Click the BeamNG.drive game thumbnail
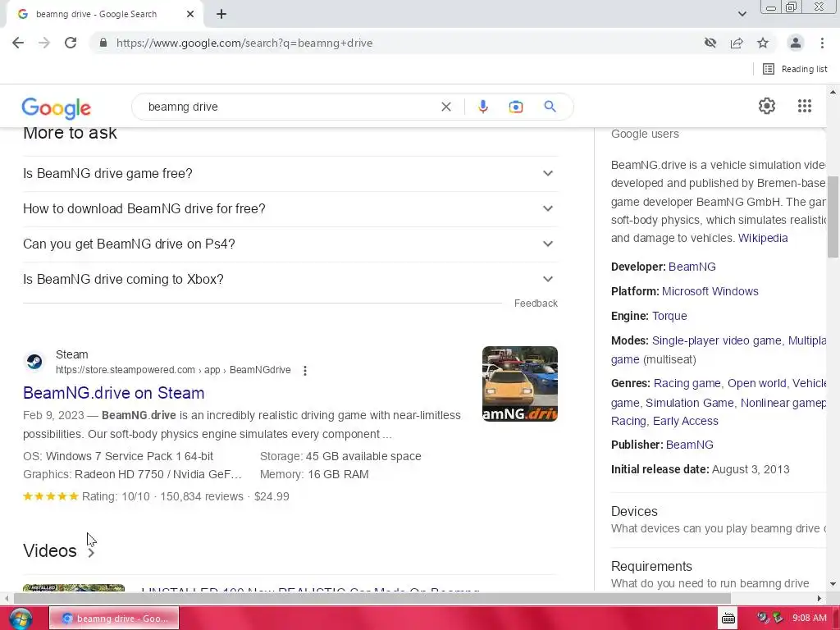840x630 pixels. pos(519,384)
